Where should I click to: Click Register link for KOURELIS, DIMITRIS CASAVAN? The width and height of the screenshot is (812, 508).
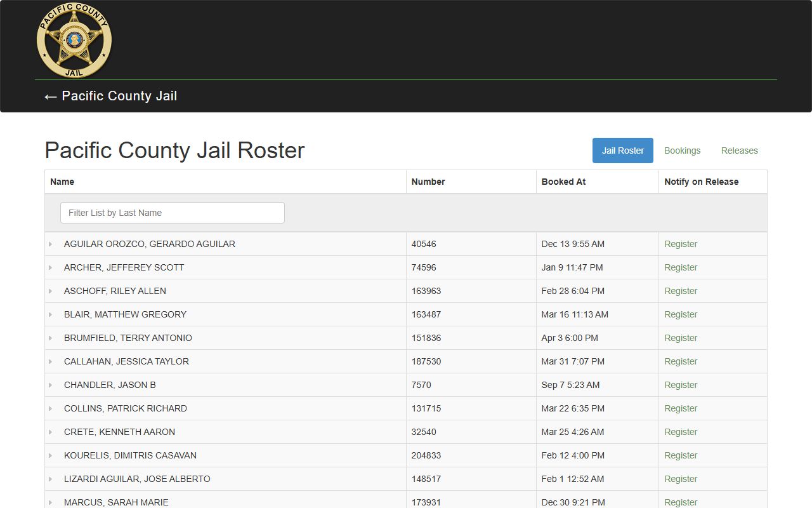(x=680, y=455)
